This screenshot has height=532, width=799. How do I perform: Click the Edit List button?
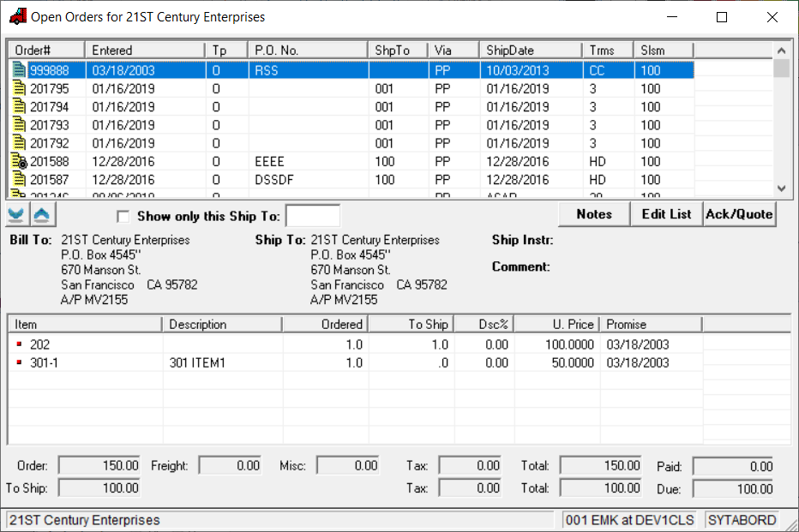(x=666, y=214)
